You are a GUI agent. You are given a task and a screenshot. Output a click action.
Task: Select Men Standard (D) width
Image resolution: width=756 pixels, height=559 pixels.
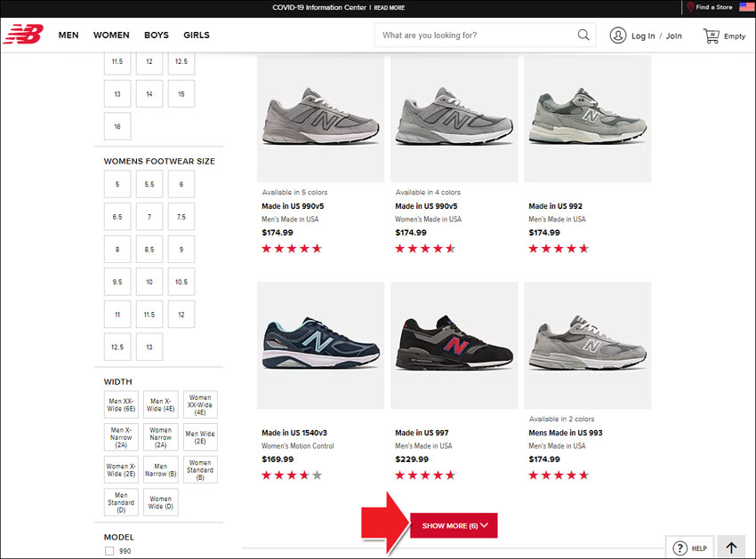[121, 502]
